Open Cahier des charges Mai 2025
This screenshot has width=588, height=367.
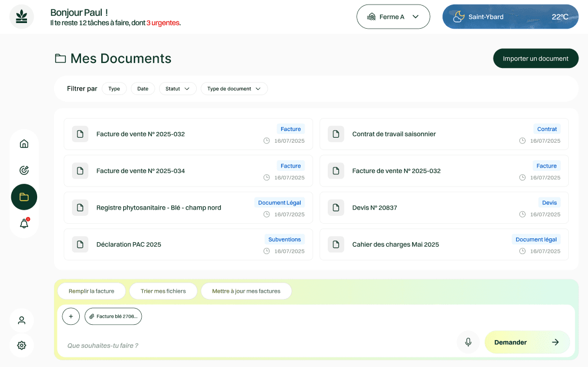pos(444,244)
